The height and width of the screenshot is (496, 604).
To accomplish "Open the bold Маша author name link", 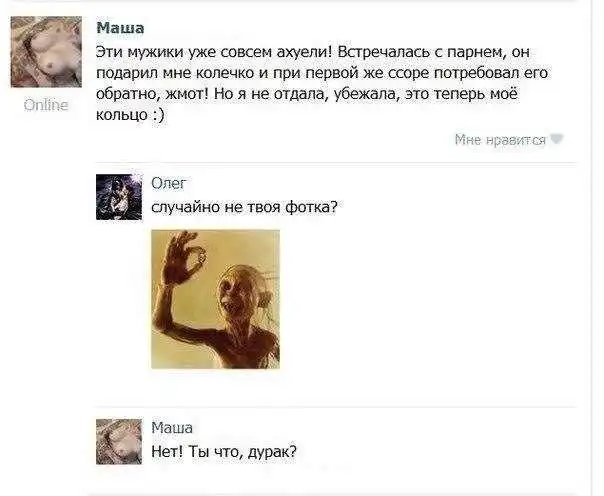I will [x=120, y=28].
